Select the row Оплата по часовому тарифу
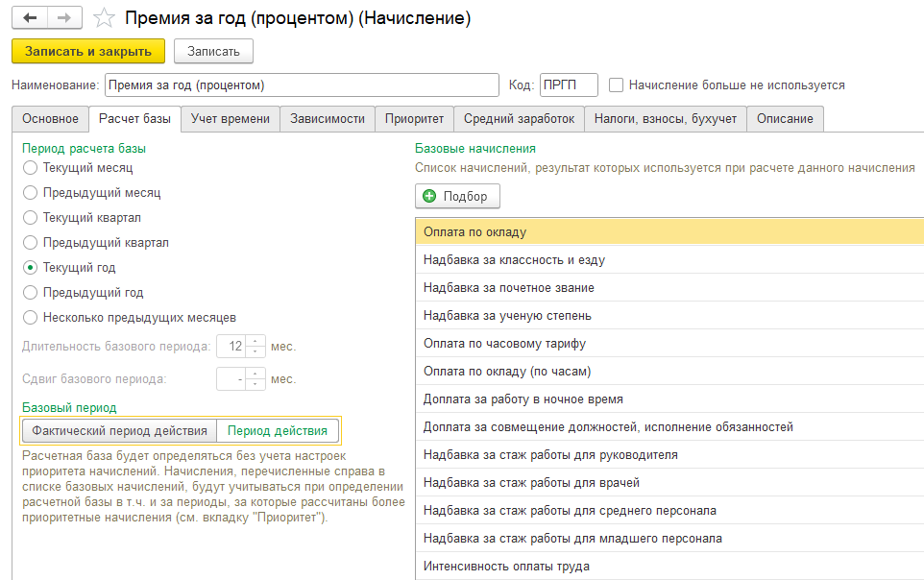Viewport: 924px width, 580px height. (x=669, y=343)
